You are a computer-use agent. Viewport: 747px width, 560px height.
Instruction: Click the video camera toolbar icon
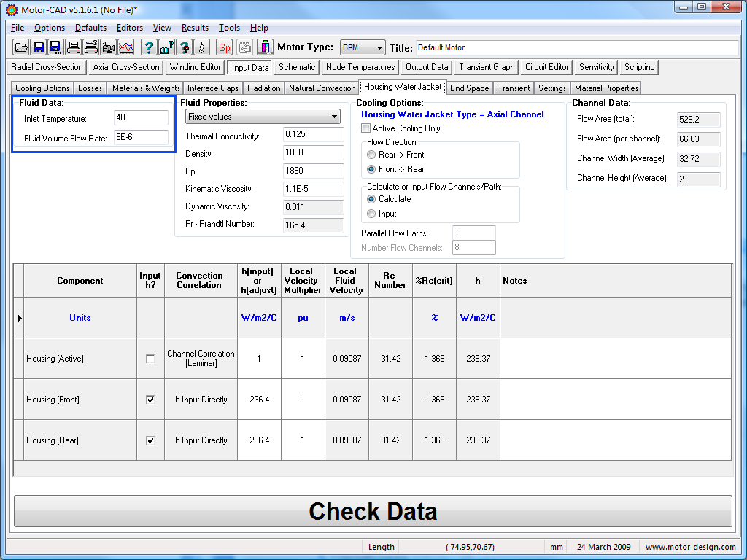click(109, 47)
